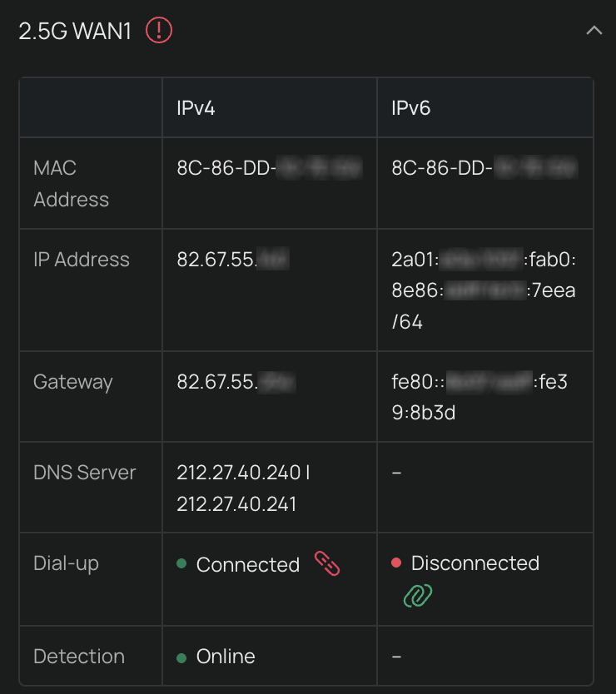616x694 pixels.
Task: Click the green dot beside Online
Action: point(181,657)
